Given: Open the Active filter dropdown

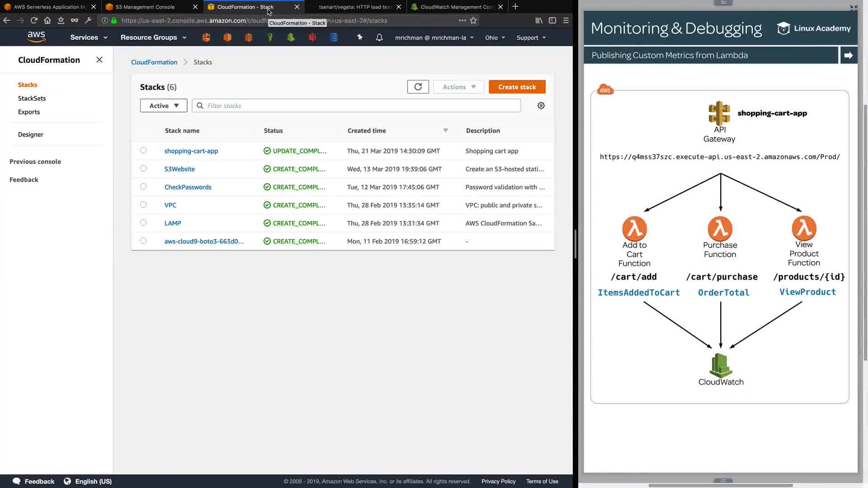Looking at the screenshot, I should (164, 106).
